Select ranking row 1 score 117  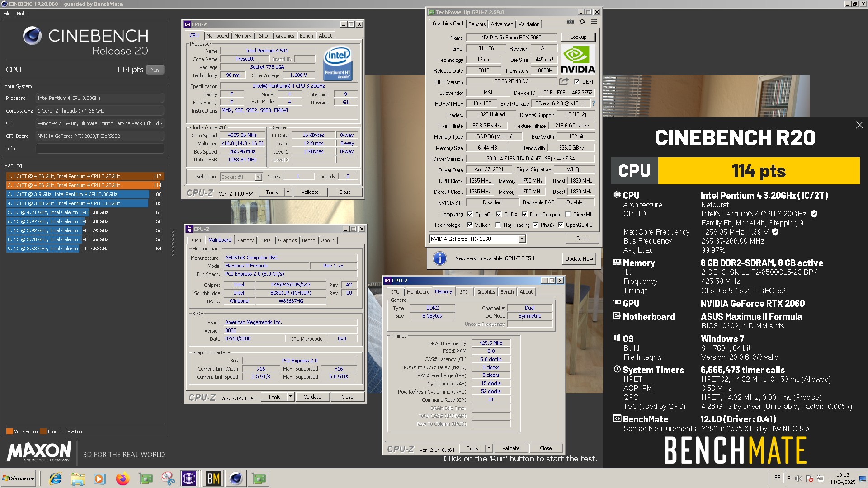[x=85, y=176]
